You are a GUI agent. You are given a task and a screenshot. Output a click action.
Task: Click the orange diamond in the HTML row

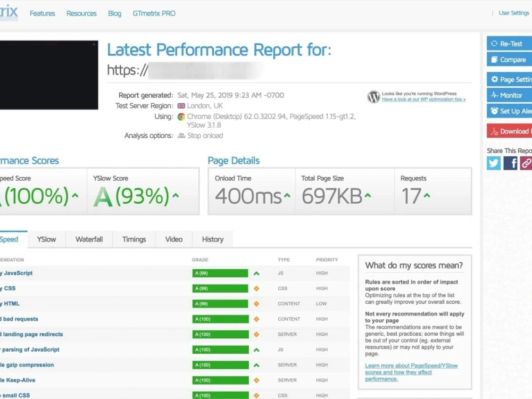[256, 304]
